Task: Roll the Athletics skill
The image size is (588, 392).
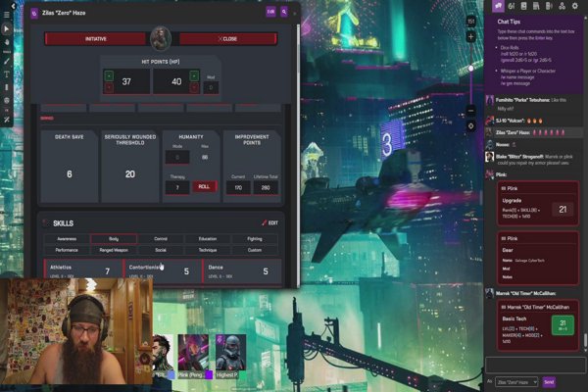Action: pos(83,270)
